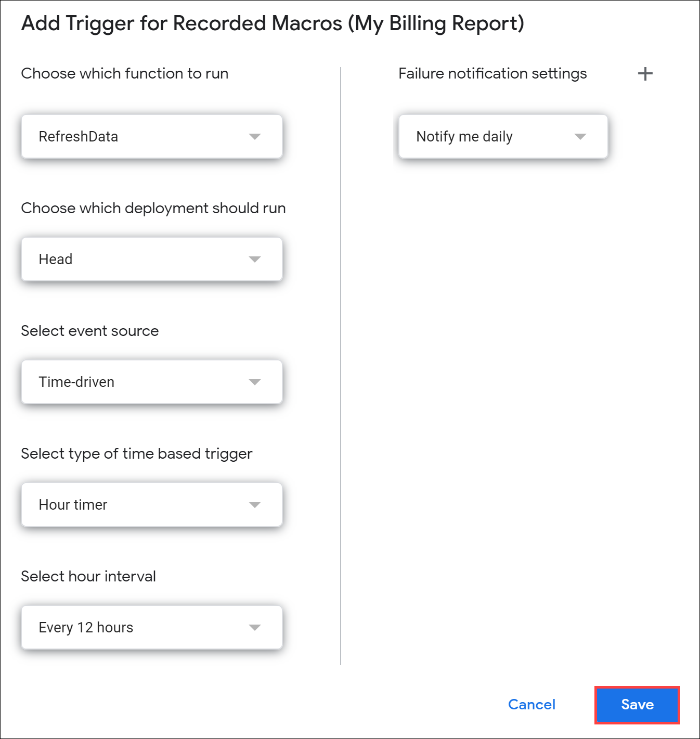Click the Failure notification settings label
The height and width of the screenshot is (739, 700).
tap(492, 74)
